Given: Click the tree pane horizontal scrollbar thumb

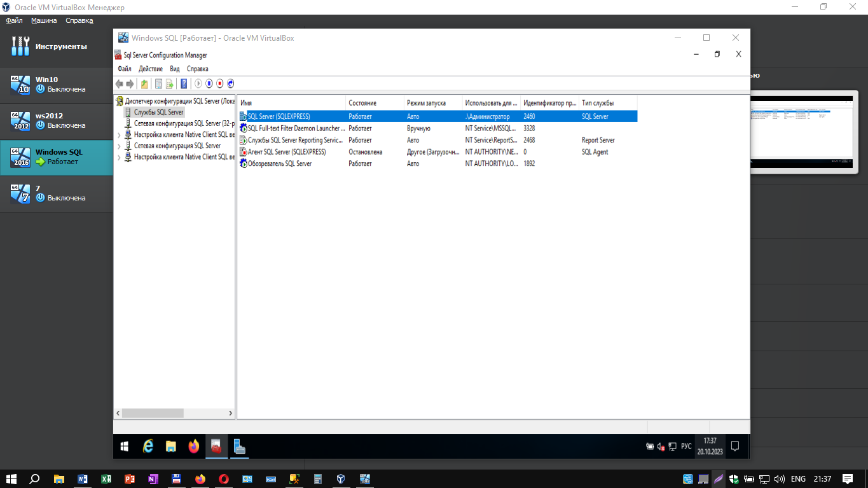Looking at the screenshot, I should click(153, 413).
